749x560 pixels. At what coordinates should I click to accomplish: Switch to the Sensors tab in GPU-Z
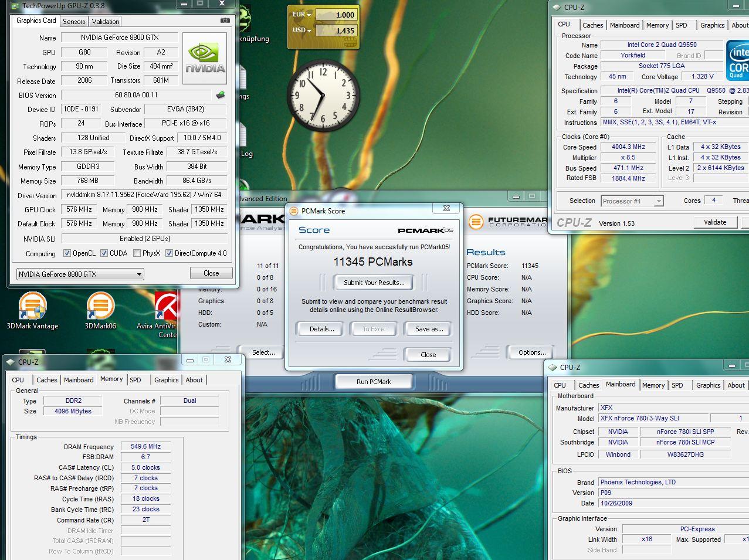(74, 22)
